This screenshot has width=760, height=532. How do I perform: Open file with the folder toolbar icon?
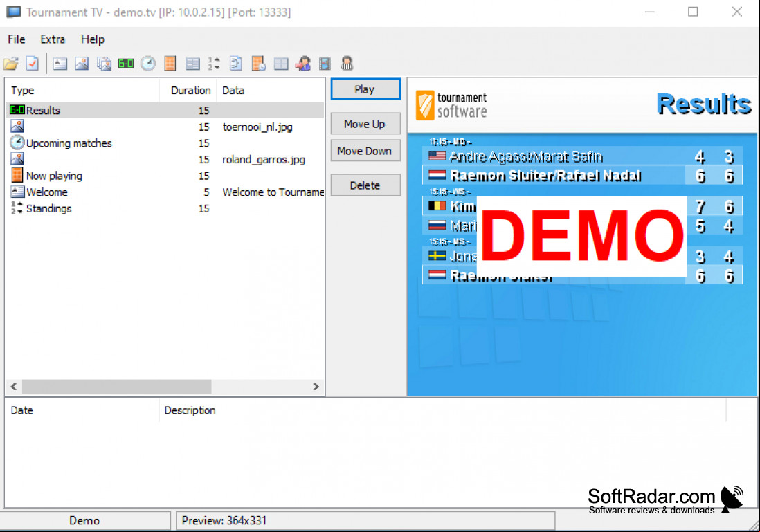pos(10,64)
